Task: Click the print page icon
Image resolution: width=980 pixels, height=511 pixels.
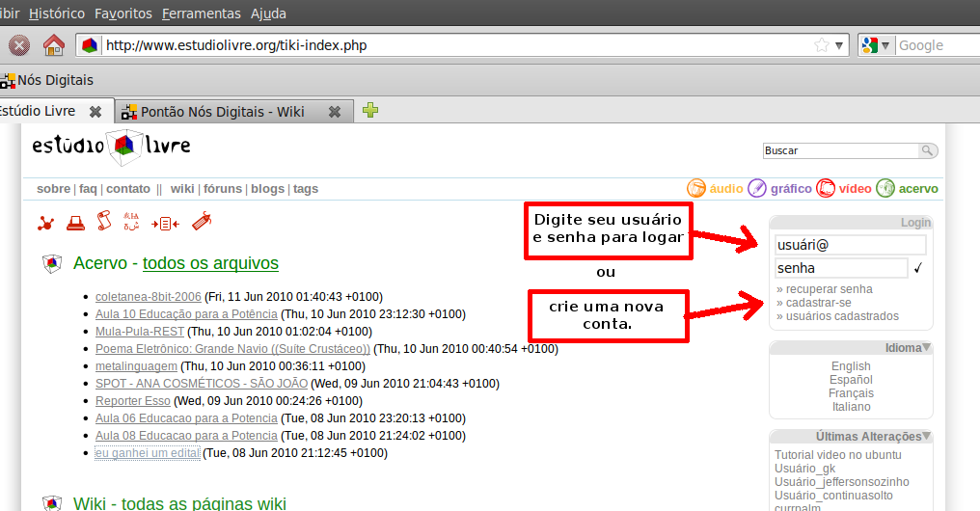Action: coord(75,224)
